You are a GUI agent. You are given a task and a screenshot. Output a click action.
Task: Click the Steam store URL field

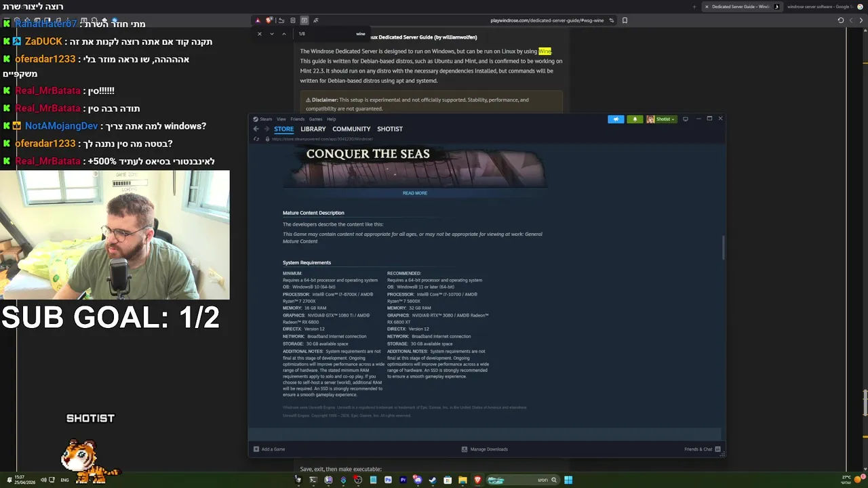(322, 139)
